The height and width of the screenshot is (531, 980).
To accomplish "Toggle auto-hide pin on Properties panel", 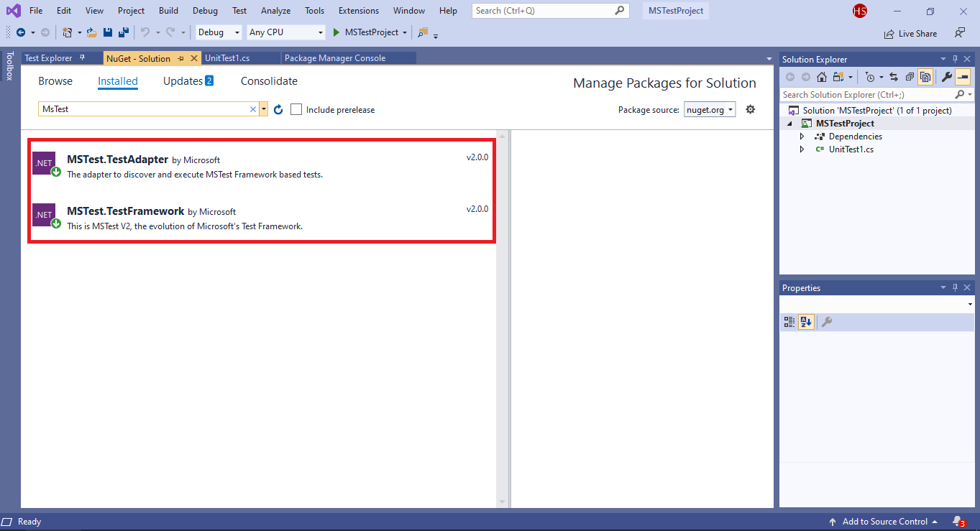I will pos(956,287).
